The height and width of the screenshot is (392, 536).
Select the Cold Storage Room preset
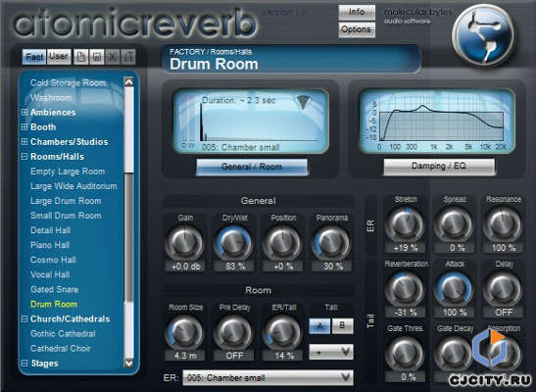(68, 82)
